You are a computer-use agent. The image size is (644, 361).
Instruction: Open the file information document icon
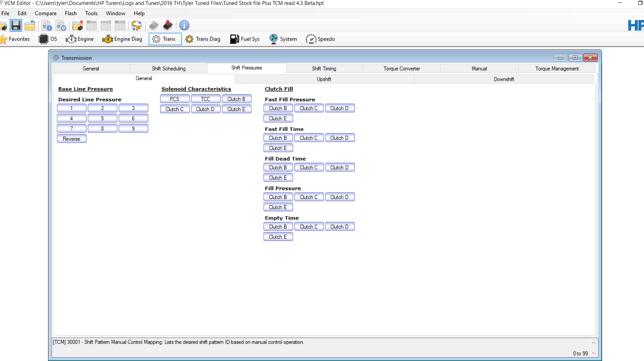pos(47,25)
